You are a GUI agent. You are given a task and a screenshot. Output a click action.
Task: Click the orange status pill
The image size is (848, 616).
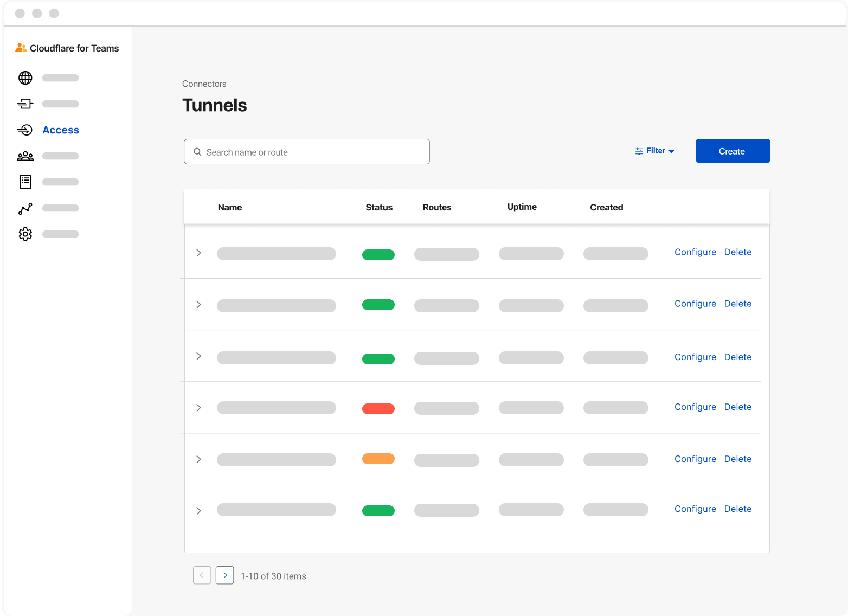(378, 459)
